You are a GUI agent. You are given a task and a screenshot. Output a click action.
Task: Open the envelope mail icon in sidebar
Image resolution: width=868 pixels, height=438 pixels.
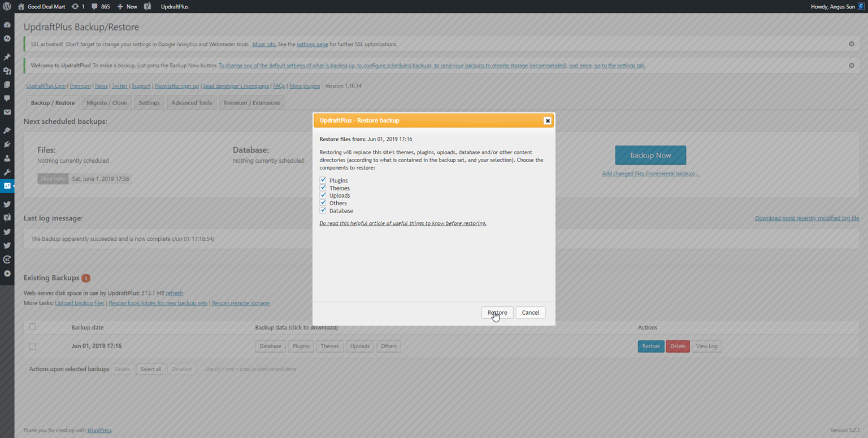(7, 112)
